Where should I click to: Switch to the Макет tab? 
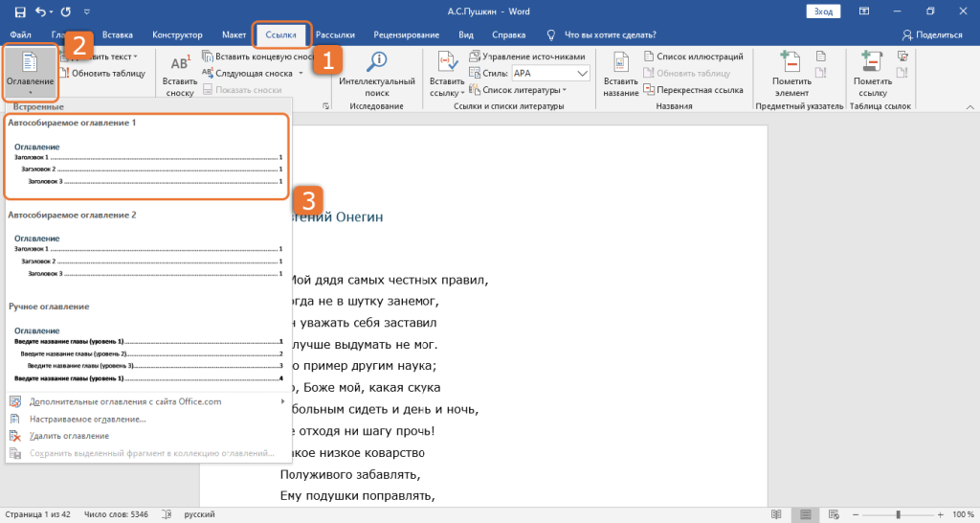(x=234, y=35)
